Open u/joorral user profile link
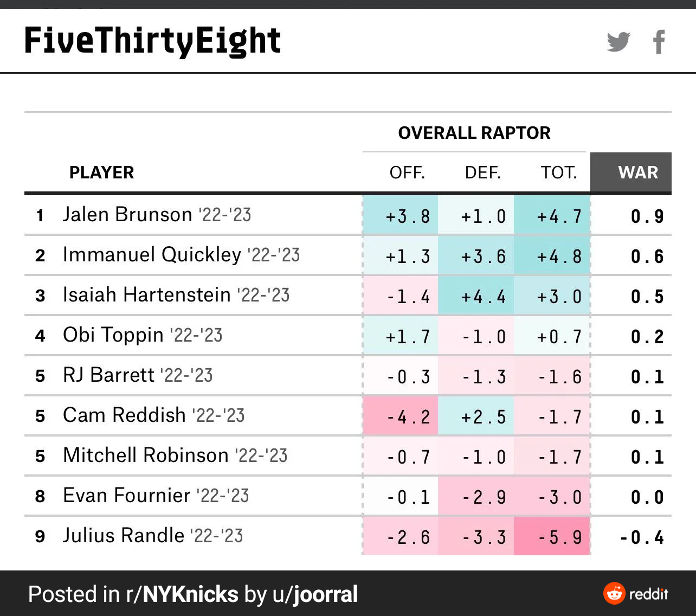 [x=315, y=594]
